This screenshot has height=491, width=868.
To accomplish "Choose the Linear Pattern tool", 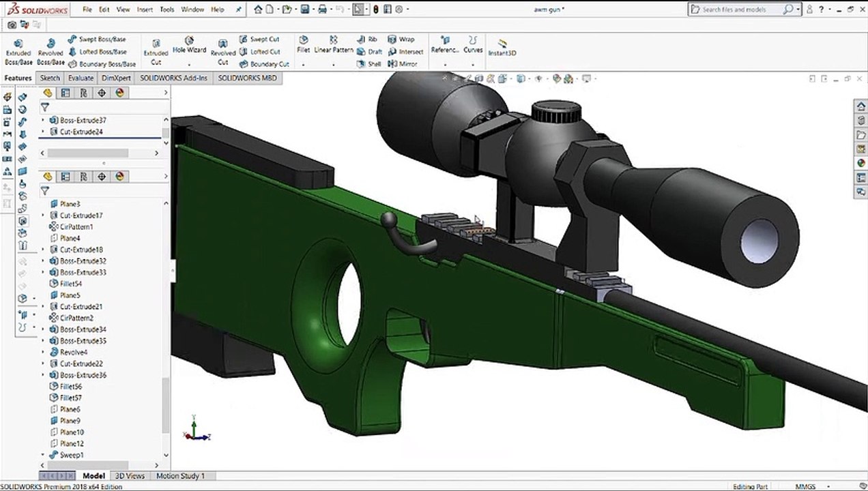I will pos(334,45).
